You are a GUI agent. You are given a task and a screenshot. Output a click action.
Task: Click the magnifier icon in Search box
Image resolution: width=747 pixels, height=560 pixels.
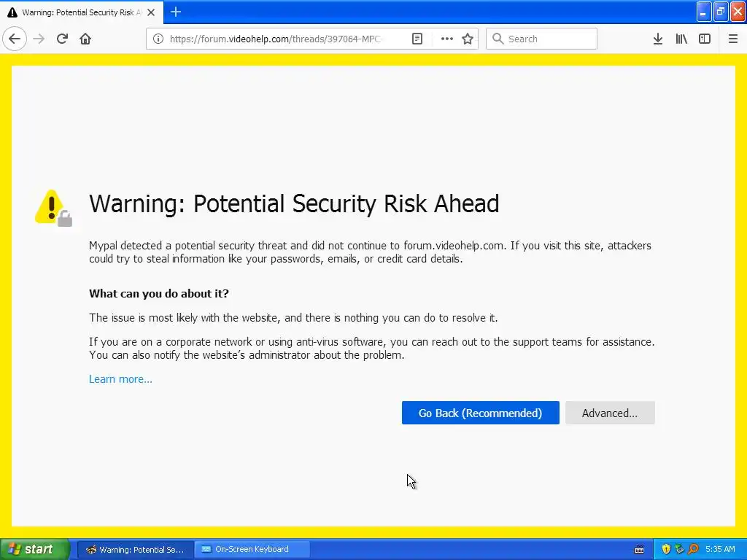click(498, 39)
